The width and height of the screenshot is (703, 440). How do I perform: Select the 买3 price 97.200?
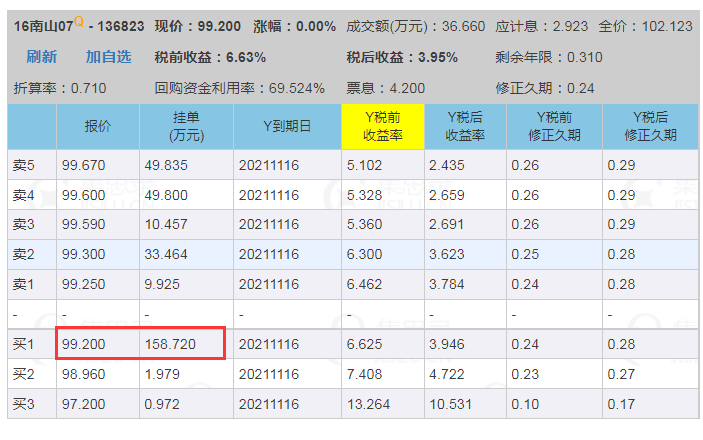click(83, 404)
